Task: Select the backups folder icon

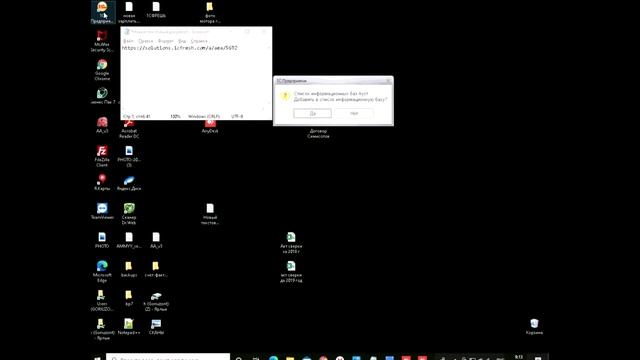Action: point(129,269)
